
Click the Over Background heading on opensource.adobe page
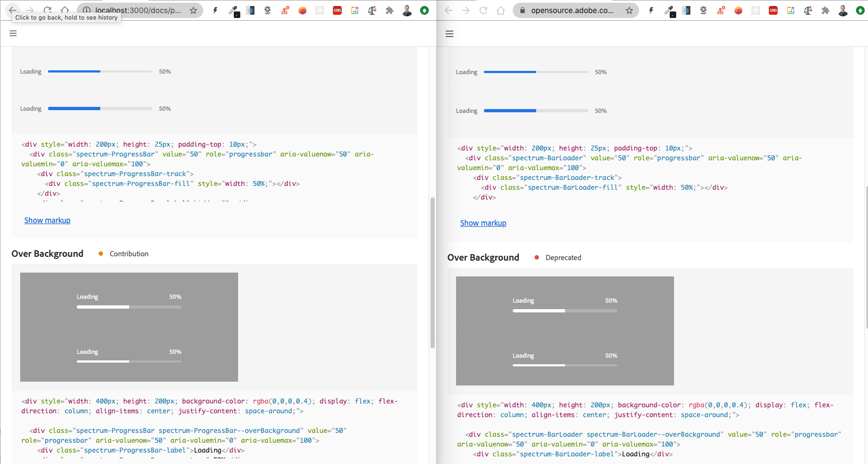(483, 257)
